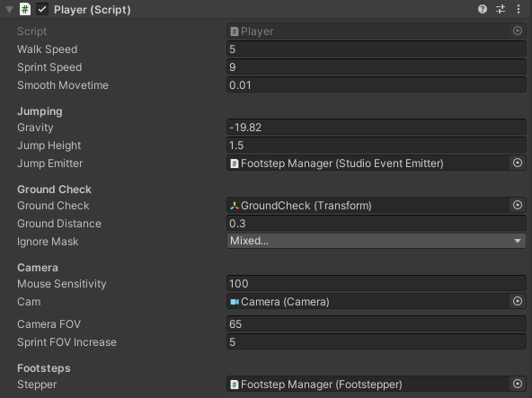Click the object picker for Ground Check

[518, 205]
